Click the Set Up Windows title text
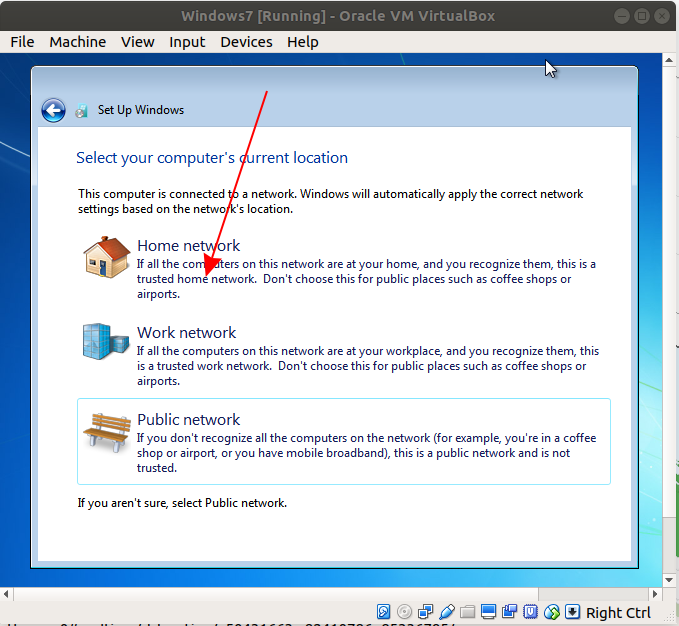This screenshot has height=626, width=679. pos(141,110)
